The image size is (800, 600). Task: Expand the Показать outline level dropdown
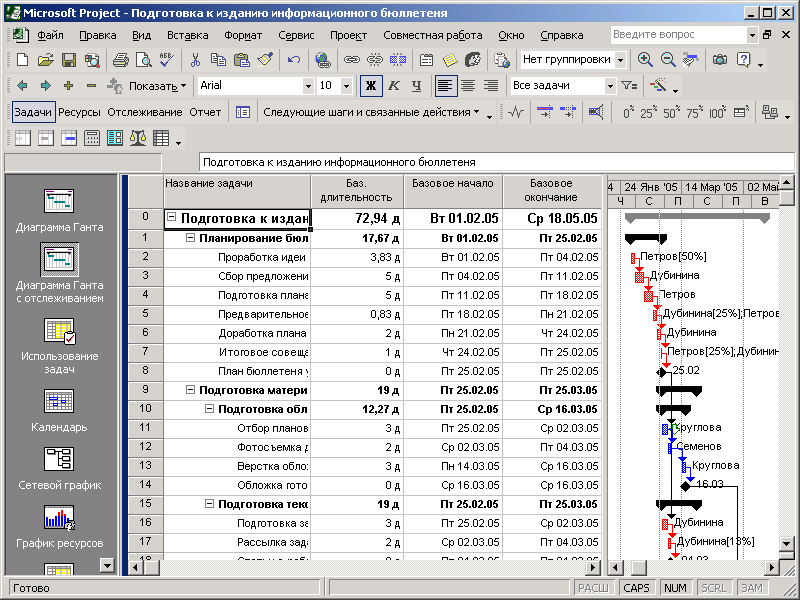(x=157, y=86)
